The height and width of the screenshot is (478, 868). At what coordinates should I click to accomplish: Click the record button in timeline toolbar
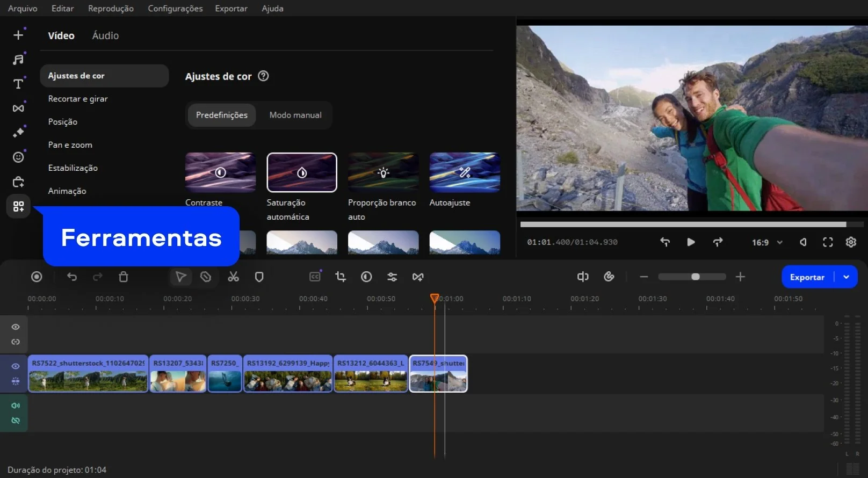(x=37, y=277)
